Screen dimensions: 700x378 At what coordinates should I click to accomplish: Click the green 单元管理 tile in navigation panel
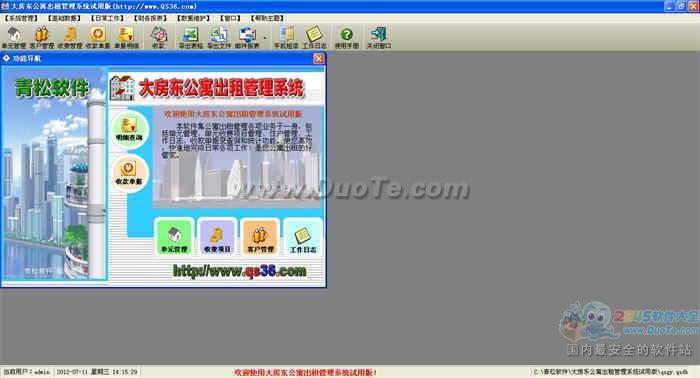click(x=174, y=237)
